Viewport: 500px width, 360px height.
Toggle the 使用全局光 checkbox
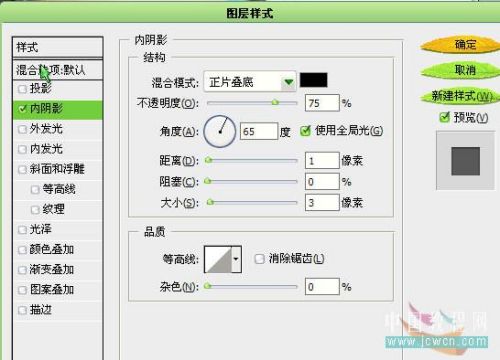click(305, 131)
